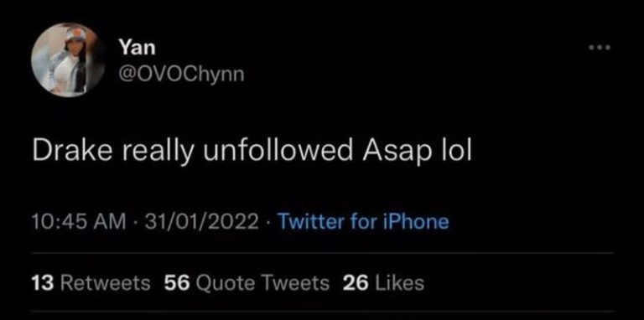Click the number 56 before Quote Tweets

tap(177, 283)
